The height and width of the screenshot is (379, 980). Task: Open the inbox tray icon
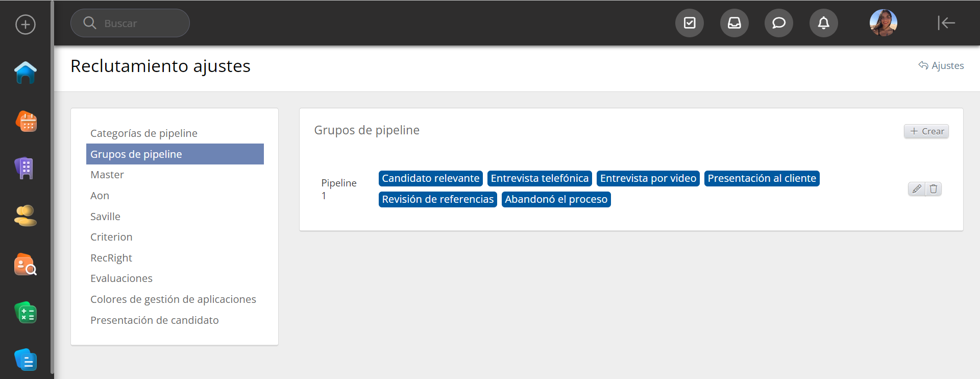734,23
